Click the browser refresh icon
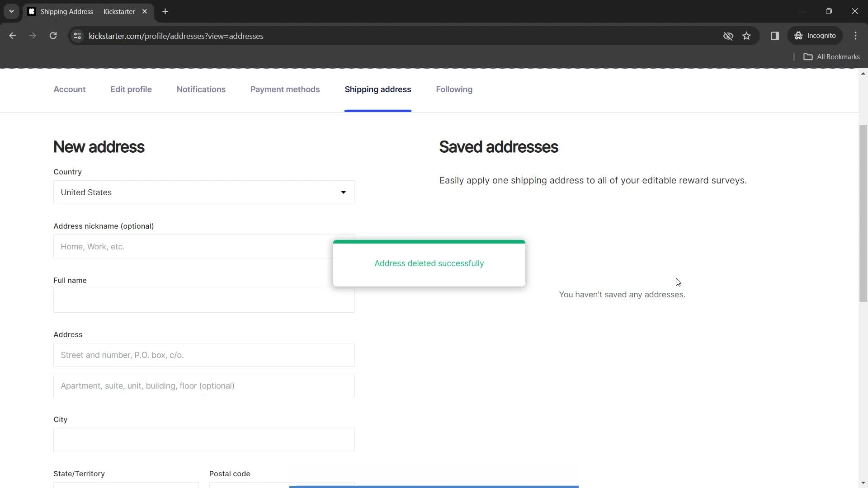The image size is (868, 488). tap(53, 36)
